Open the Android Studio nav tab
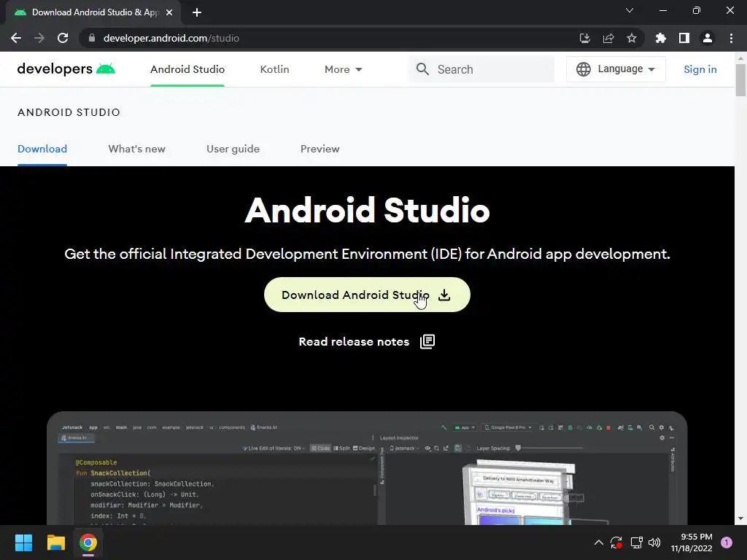The height and width of the screenshot is (560, 747). [187, 69]
